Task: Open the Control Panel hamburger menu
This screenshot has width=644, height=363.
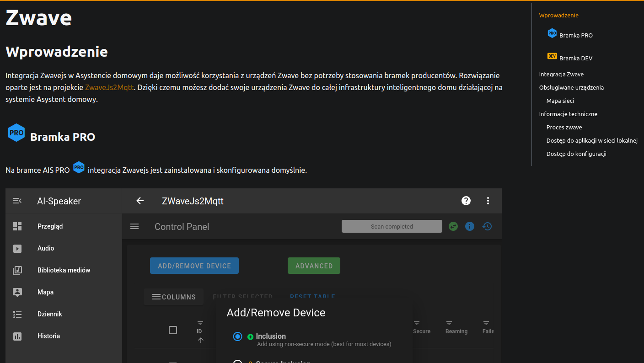Action: [134, 226]
